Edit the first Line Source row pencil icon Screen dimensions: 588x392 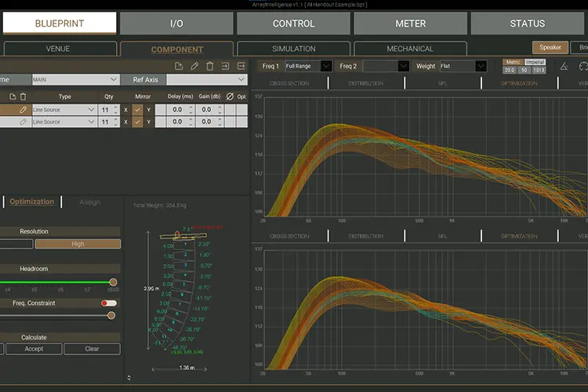[23, 110]
